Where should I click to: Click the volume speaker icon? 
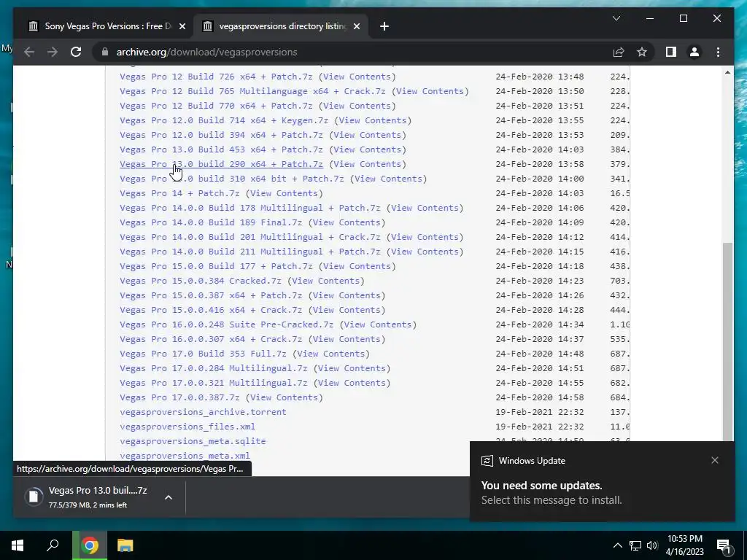652,545
